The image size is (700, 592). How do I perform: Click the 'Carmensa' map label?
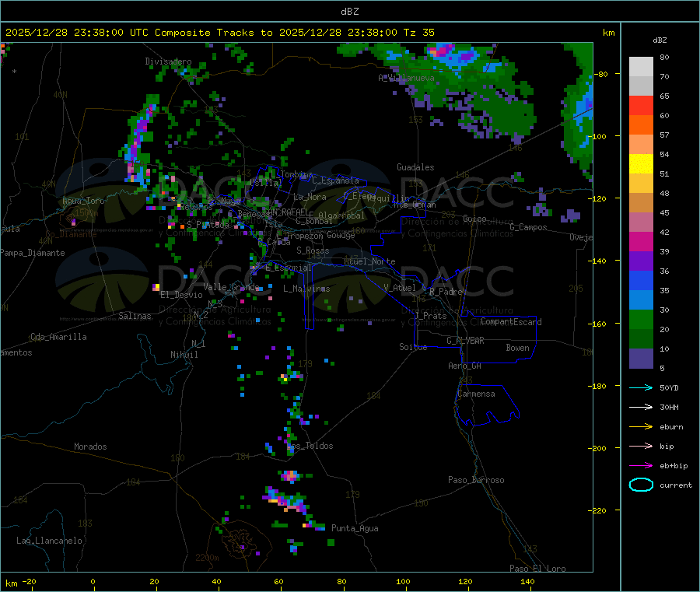click(476, 394)
